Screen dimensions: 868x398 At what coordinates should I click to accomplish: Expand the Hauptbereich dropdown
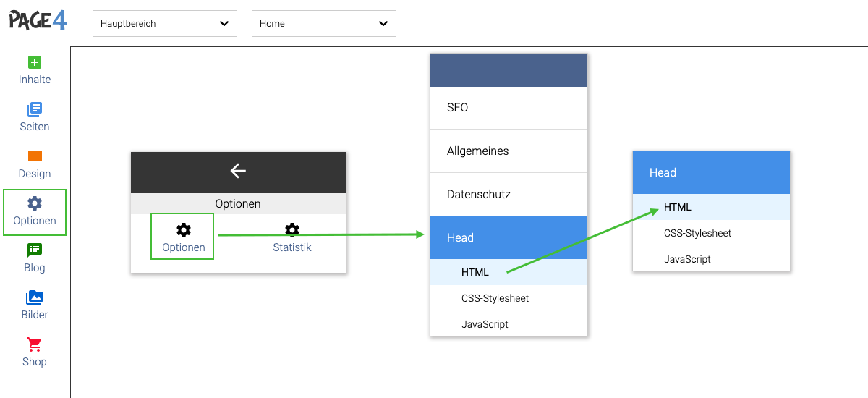165,23
